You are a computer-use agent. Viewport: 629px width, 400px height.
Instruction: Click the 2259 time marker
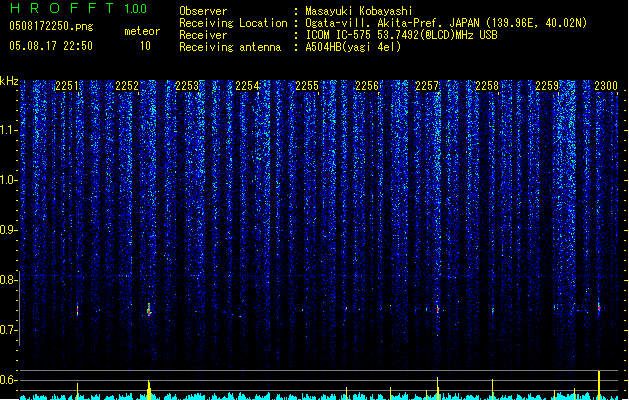(547, 86)
